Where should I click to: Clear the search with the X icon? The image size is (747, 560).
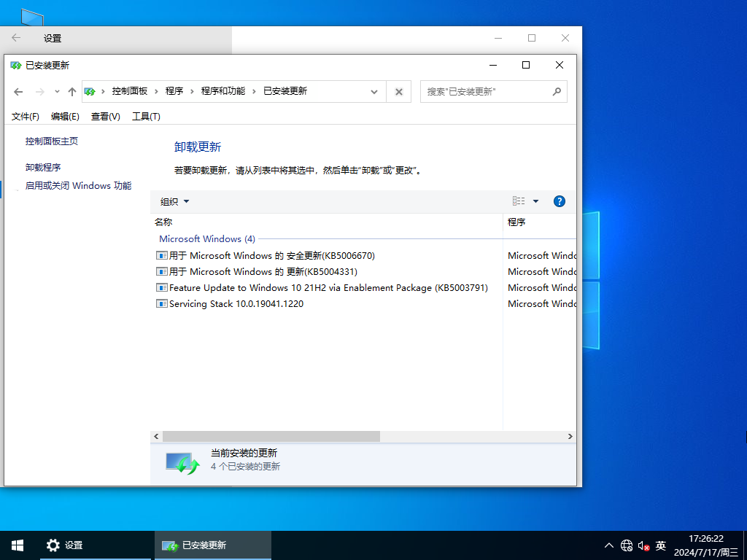point(398,91)
